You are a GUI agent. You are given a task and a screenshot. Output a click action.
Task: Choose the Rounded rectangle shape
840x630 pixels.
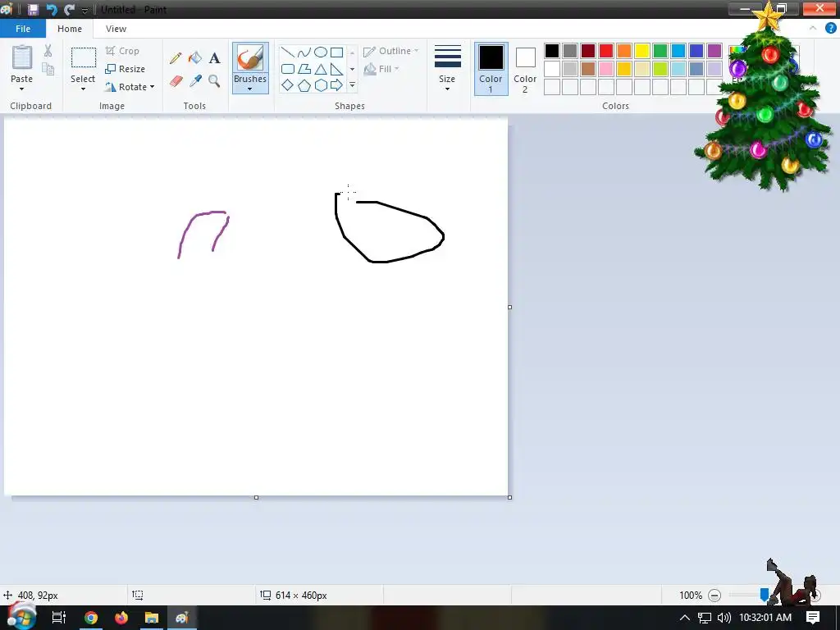point(288,69)
